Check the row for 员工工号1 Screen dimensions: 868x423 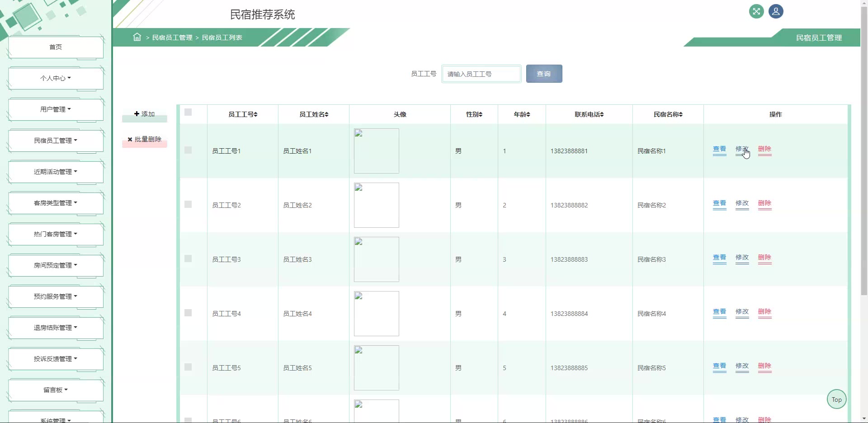(188, 150)
